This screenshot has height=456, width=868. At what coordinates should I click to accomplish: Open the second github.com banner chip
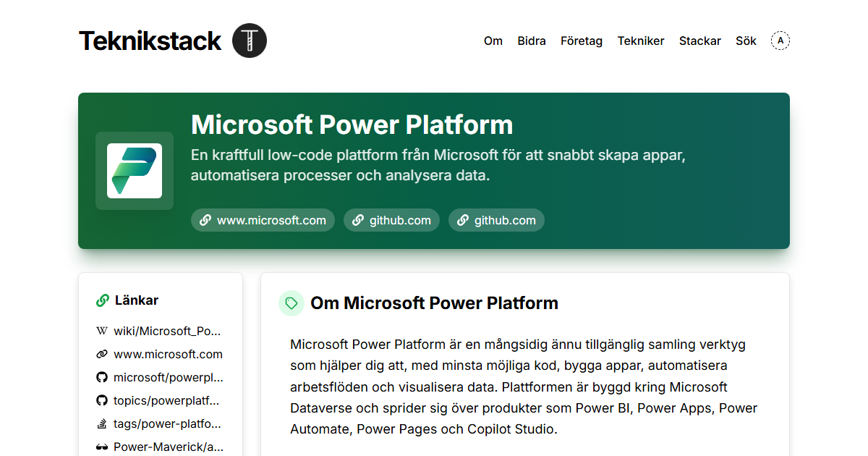click(x=497, y=220)
